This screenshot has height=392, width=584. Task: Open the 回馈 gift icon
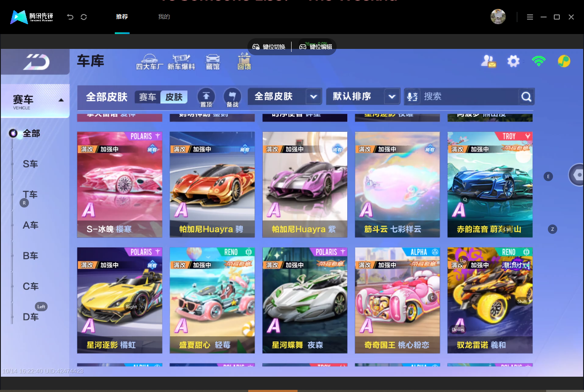pos(244,62)
